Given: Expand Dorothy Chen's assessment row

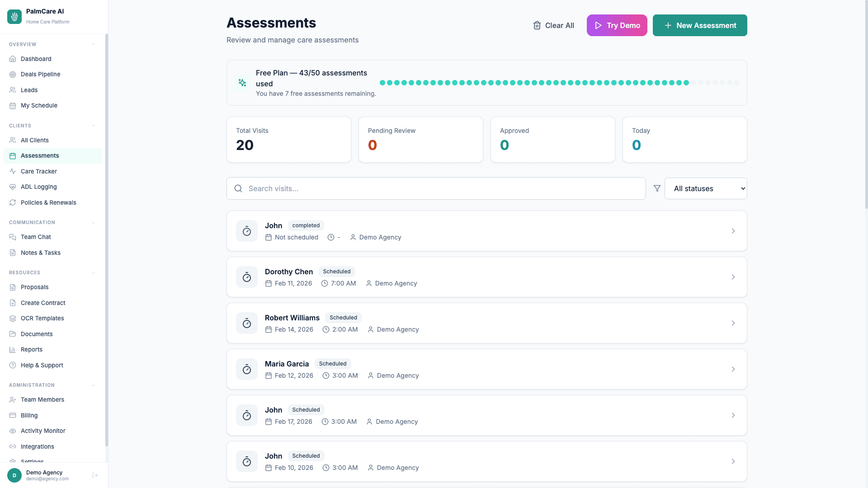Looking at the screenshot, I should (733, 277).
